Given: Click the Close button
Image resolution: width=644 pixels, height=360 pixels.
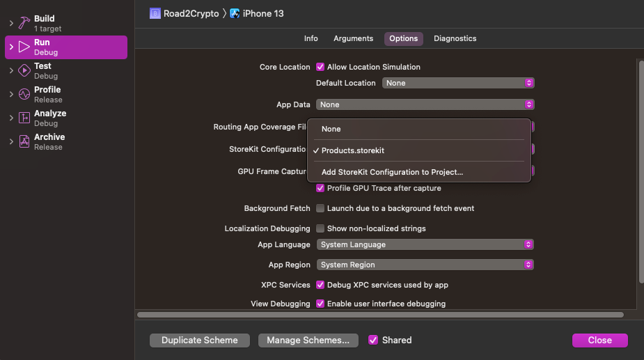Looking at the screenshot, I should [x=599, y=341].
